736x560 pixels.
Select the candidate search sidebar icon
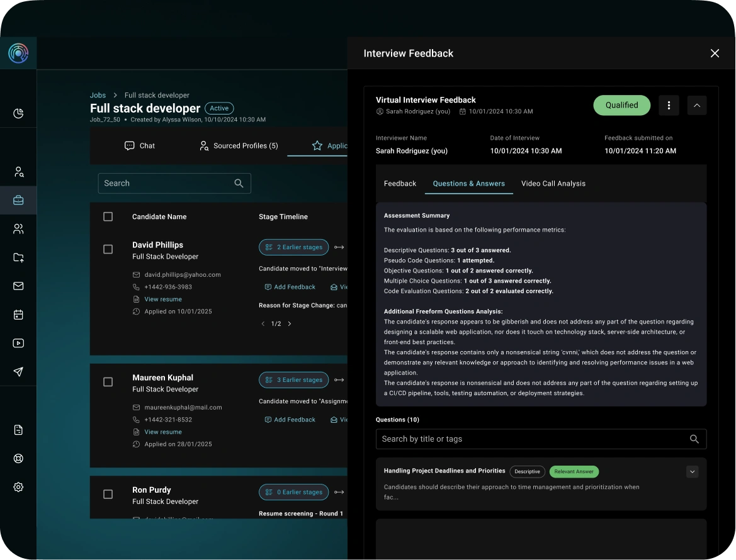point(18,172)
